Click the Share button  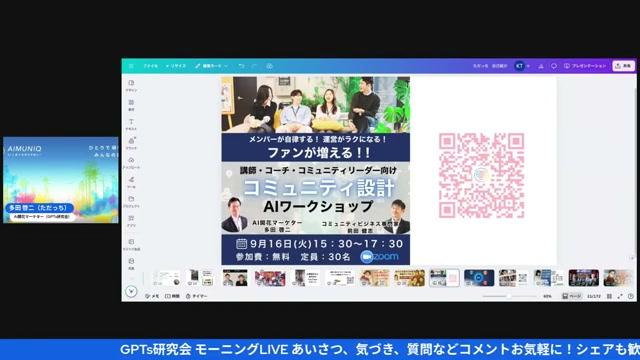coord(623,66)
